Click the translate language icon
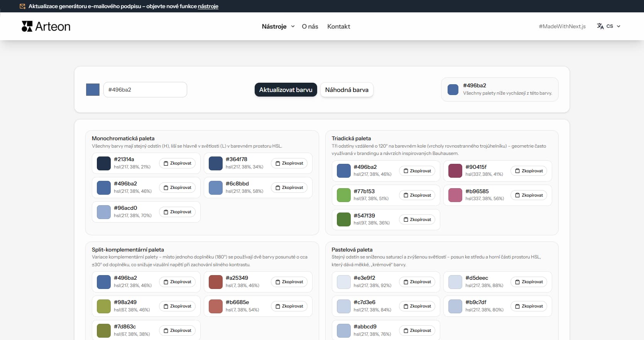644x340 pixels. 600,26
